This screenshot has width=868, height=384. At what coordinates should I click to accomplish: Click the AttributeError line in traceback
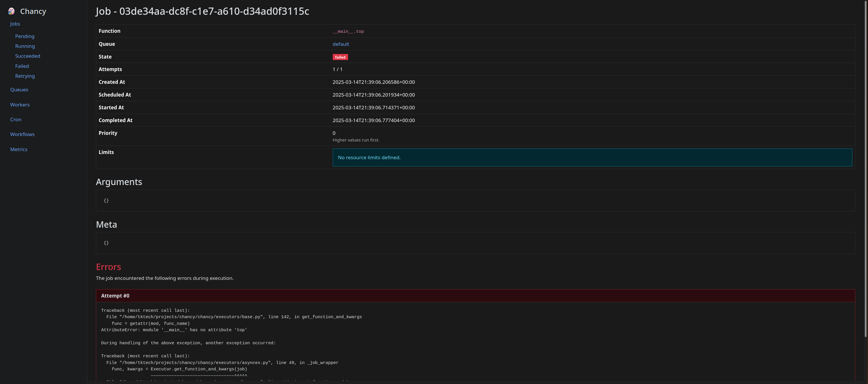[x=174, y=330]
